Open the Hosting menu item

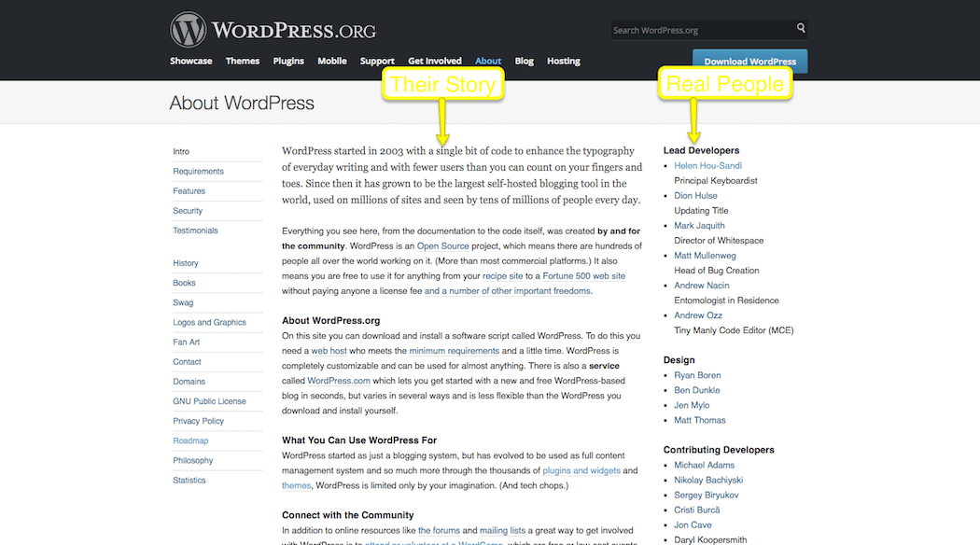coord(564,62)
